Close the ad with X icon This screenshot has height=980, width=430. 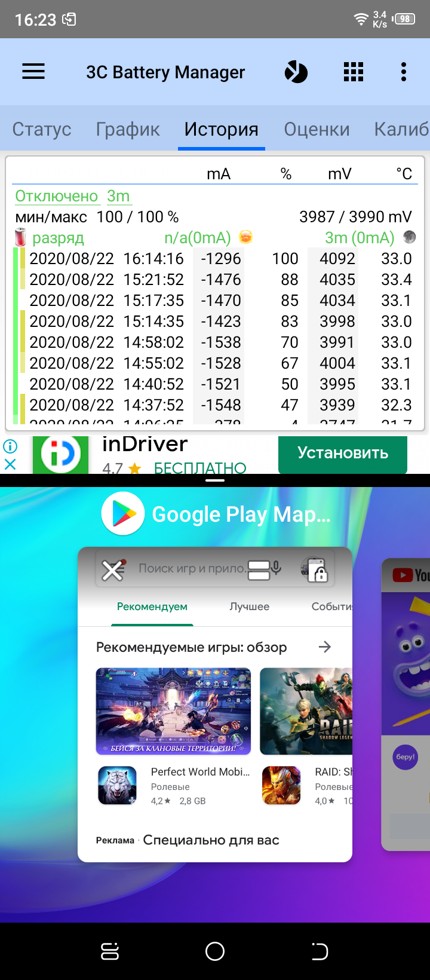pos(10,464)
